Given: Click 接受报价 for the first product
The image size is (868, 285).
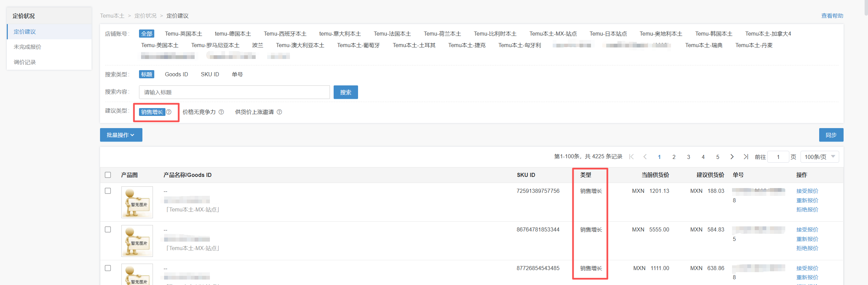Looking at the screenshot, I should point(807,191).
